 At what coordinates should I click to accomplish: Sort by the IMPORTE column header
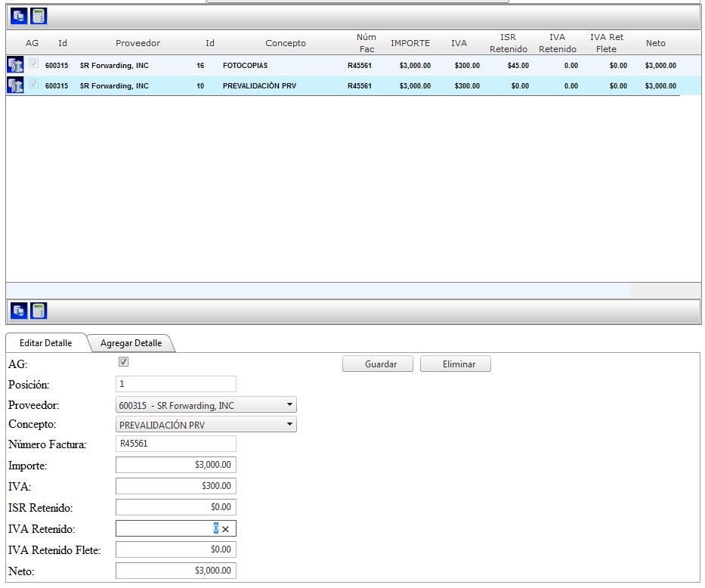[x=410, y=43]
